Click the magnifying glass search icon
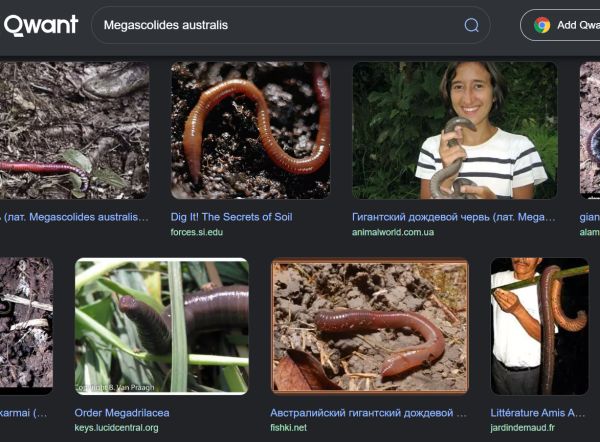 pos(471,25)
